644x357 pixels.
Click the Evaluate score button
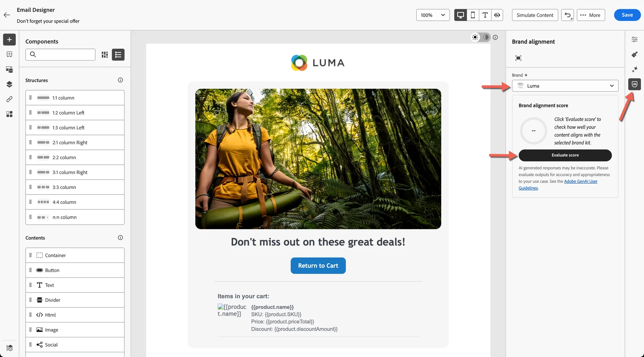pos(565,155)
